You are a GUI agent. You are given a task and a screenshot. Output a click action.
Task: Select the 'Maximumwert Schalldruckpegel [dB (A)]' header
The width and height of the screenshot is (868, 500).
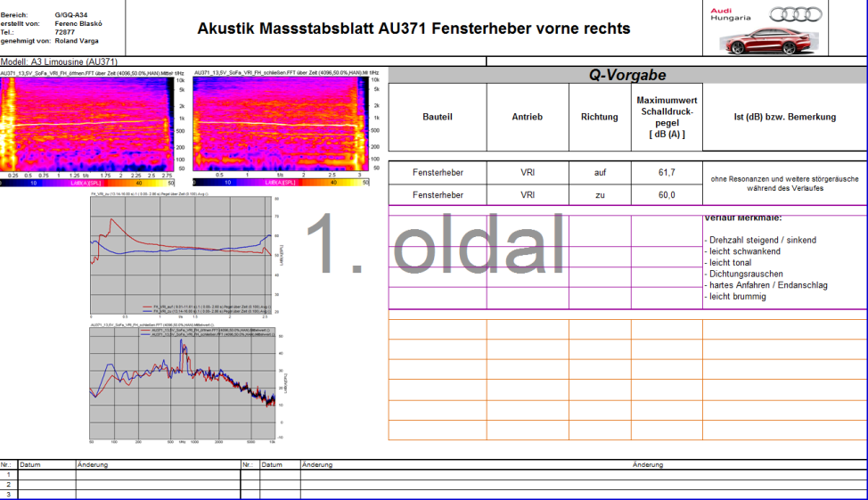pyautogui.click(x=667, y=117)
